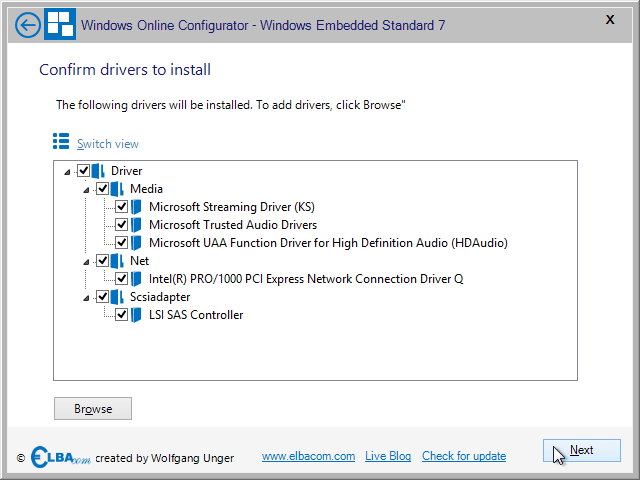This screenshot has width=640, height=480.
Task: Click Next to continue
Action: (582, 451)
